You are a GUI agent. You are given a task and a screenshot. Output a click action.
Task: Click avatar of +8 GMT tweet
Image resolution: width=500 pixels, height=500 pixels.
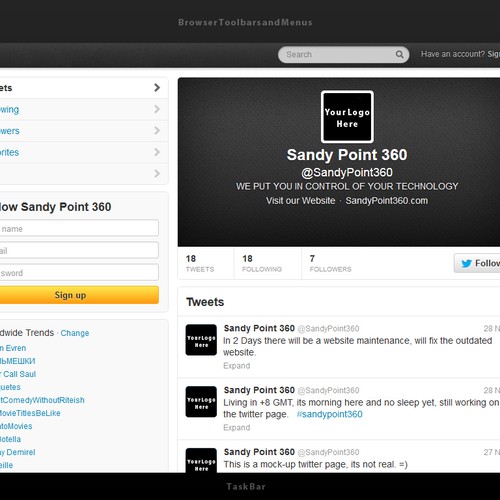tap(201, 402)
